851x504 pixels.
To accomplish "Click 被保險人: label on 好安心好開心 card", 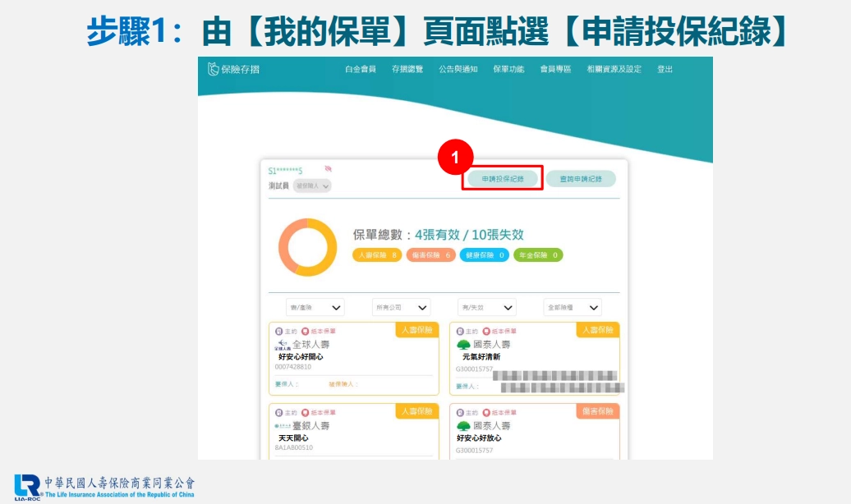I will [x=343, y=384].
